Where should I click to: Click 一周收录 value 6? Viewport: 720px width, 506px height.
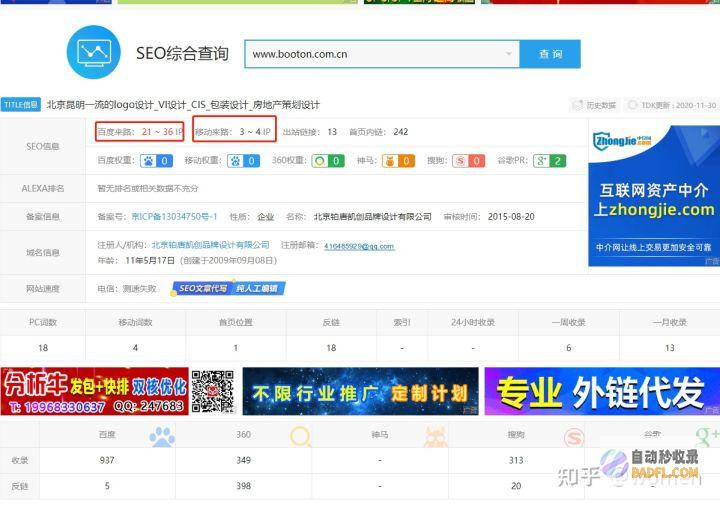(568, 348)
